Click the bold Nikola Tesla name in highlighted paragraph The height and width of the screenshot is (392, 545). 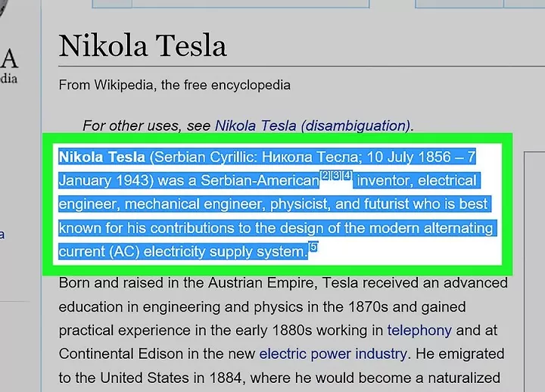(102, 157)
